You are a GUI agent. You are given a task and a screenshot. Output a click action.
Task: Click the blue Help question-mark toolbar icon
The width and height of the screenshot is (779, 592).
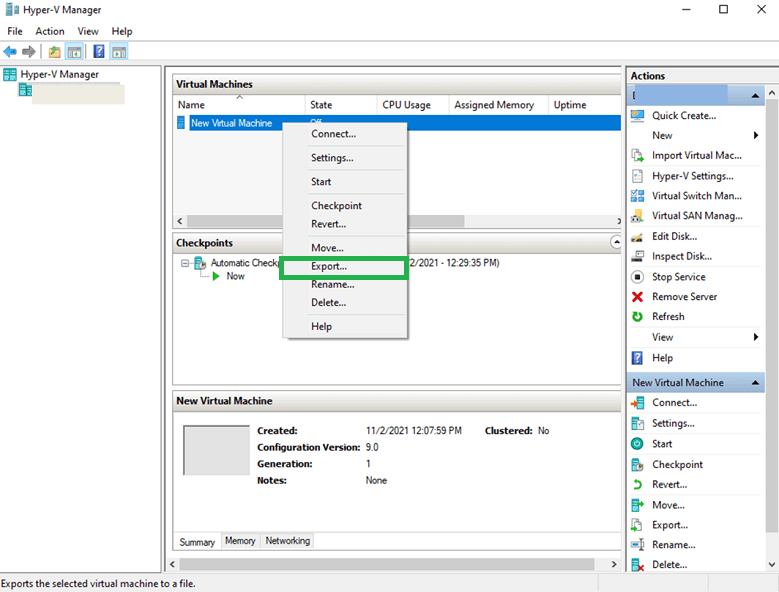tap(99, 51)
